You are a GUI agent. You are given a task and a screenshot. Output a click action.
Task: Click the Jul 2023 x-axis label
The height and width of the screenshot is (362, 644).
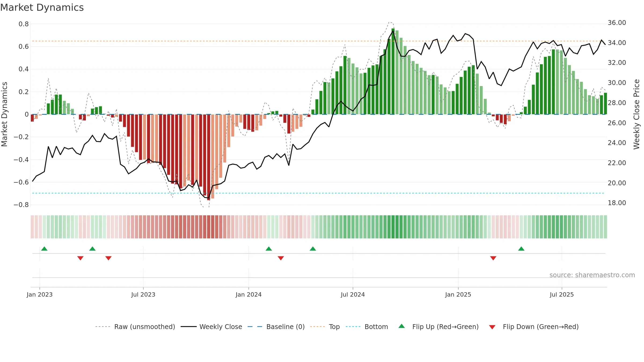coord(143,294)
